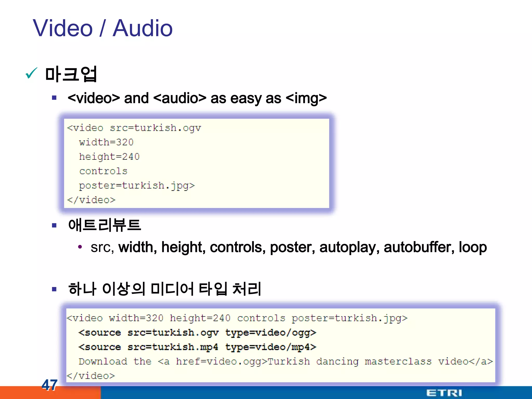The width and height of the screenshot is (532, 399).
Task: Click code line 'poster=turkish.jpg>'
Action: [x=137, y=186]
